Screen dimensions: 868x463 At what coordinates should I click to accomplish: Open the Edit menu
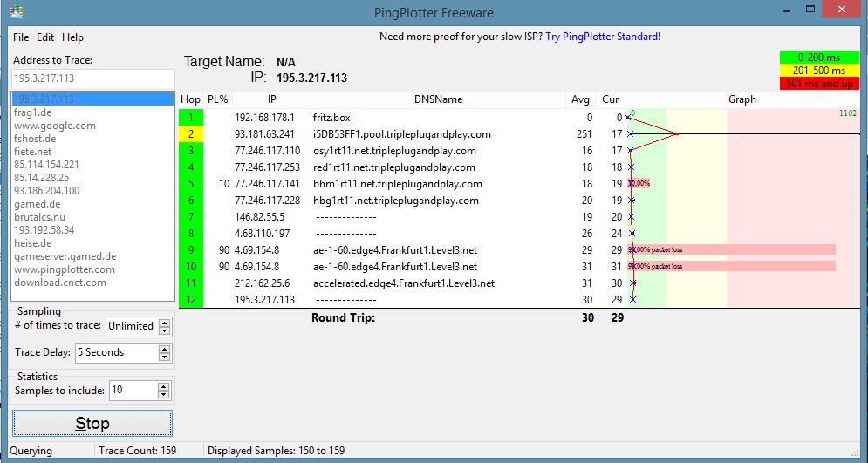pos(45,37)
